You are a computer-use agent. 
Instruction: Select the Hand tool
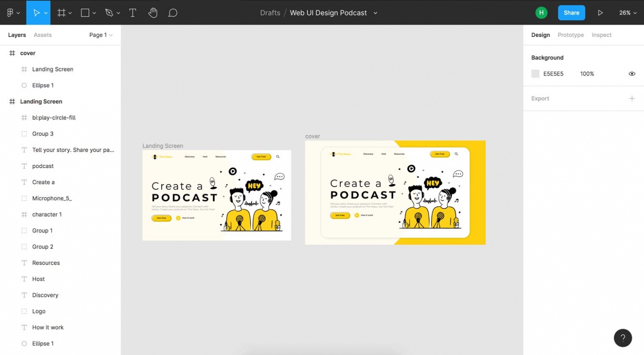(x=153, y=13)
